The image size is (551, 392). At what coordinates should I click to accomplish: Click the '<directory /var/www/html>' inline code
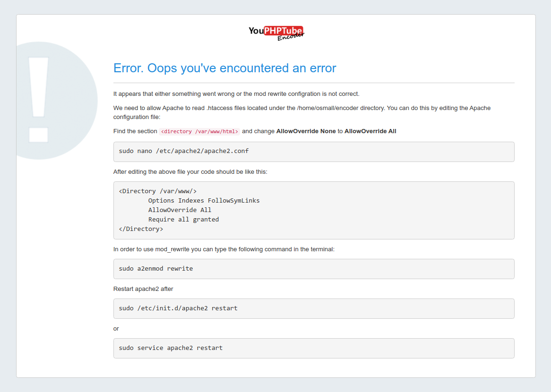(x=199, y=131)
